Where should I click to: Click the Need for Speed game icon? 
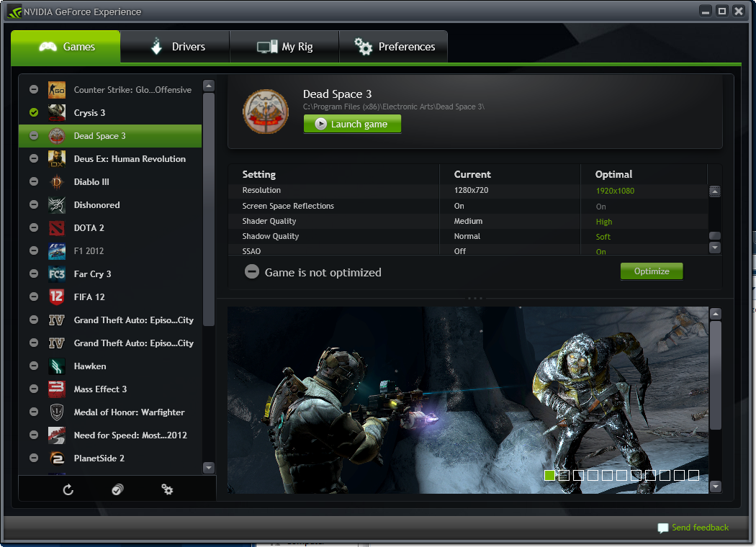(57, 435)
